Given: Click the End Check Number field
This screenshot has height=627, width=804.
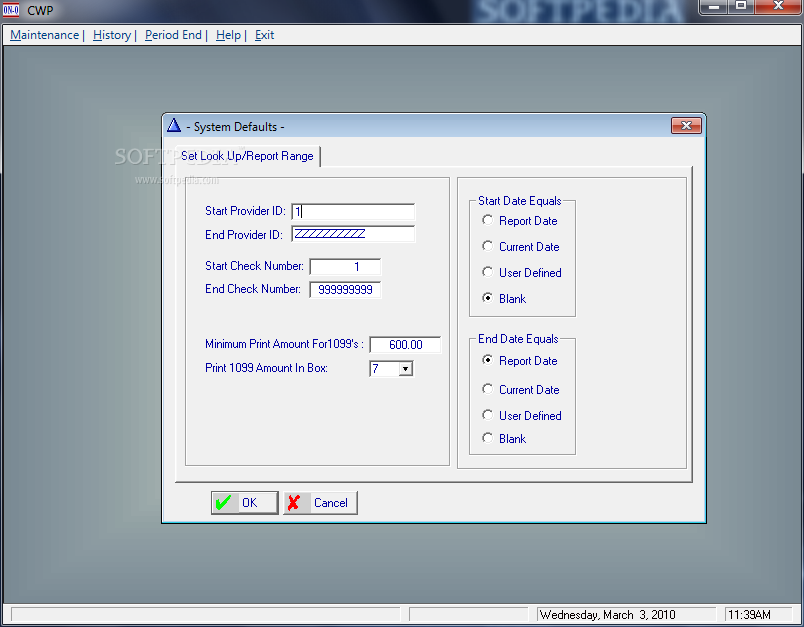Looking at the screenshot, I should [345, 290].
